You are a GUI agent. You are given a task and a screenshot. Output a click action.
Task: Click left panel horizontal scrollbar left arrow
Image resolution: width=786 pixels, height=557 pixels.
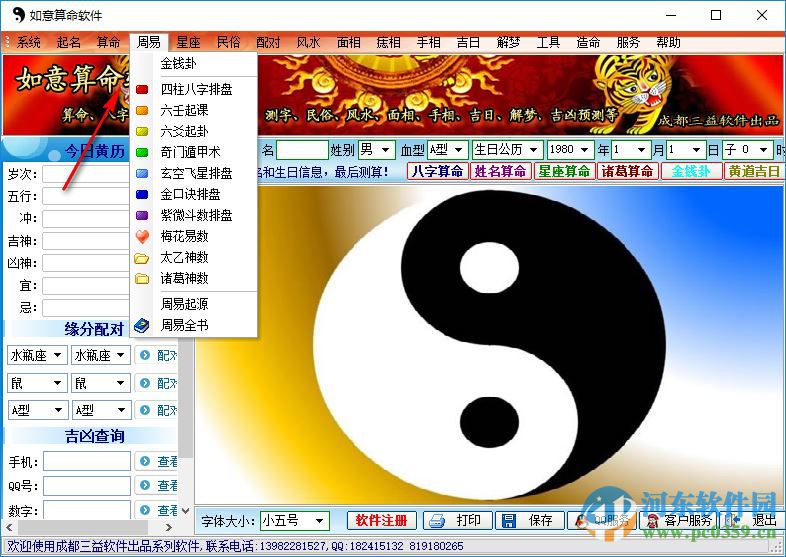click(9, 527)
